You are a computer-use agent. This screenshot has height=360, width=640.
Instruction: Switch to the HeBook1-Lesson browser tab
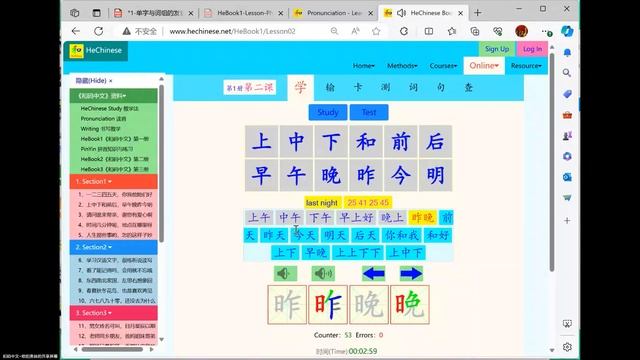pos(244,13)
